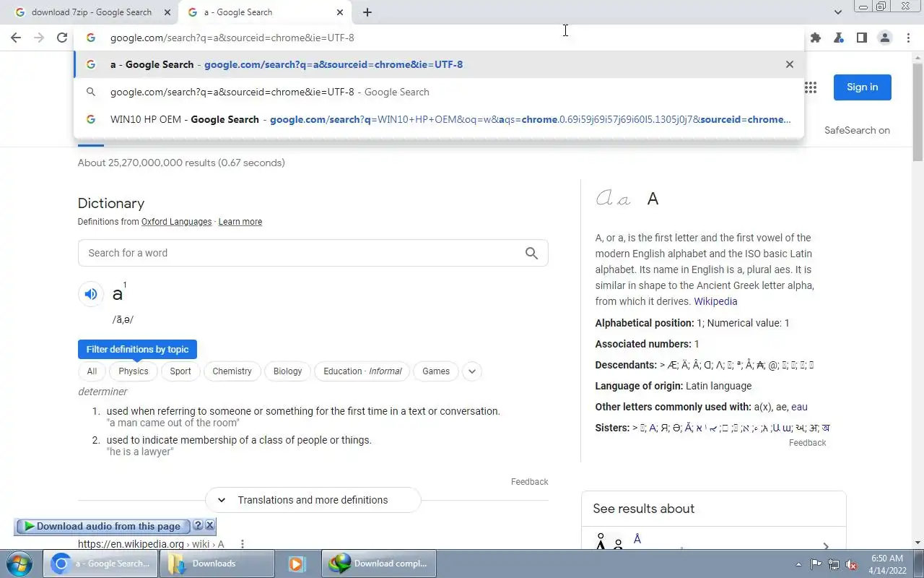Screen dimensions: 924x578
Task: Click the 'SafeSearch on' text
Action: 857,131
